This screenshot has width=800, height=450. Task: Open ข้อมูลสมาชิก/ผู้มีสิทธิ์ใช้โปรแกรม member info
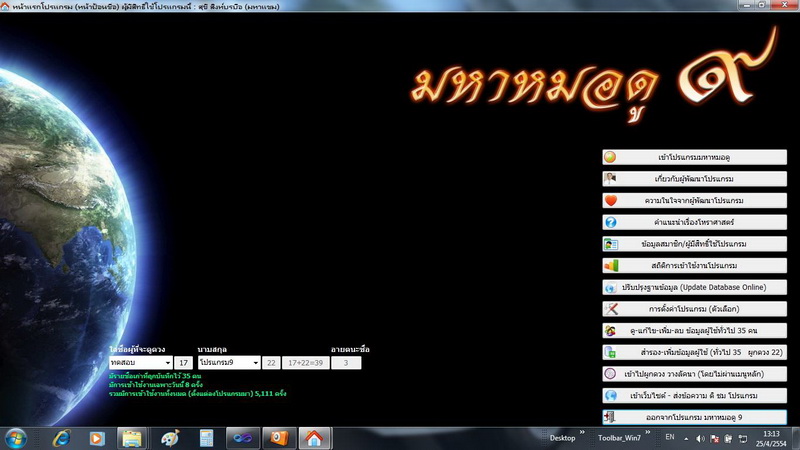(x=694, y=244)
